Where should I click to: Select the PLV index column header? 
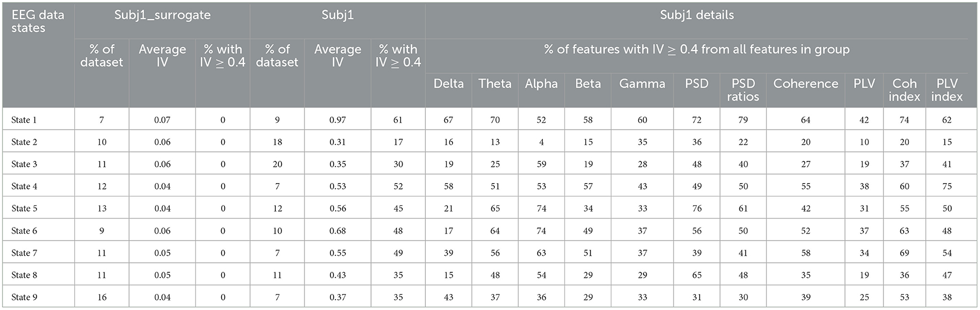point(946,90)
